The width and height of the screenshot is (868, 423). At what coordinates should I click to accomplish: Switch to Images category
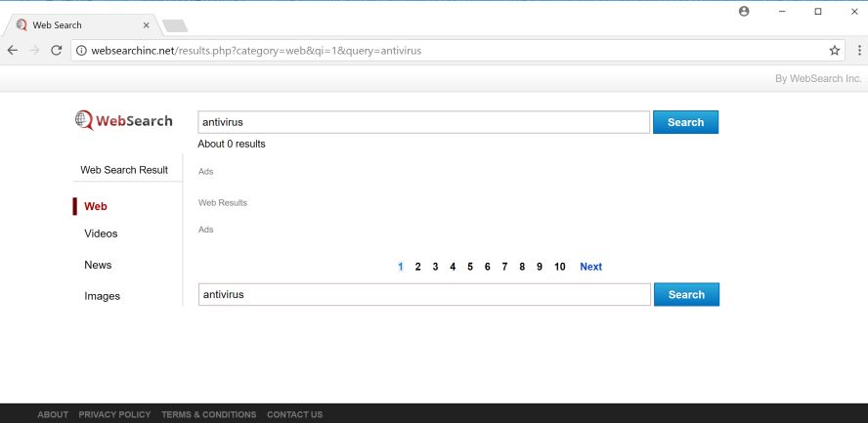[102, 296]
